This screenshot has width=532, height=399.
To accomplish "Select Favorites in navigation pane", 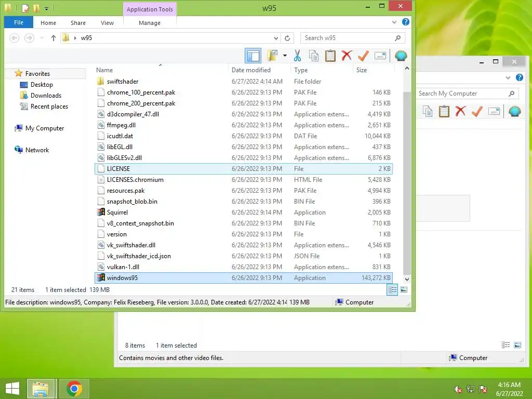I will tap(37, 74).
